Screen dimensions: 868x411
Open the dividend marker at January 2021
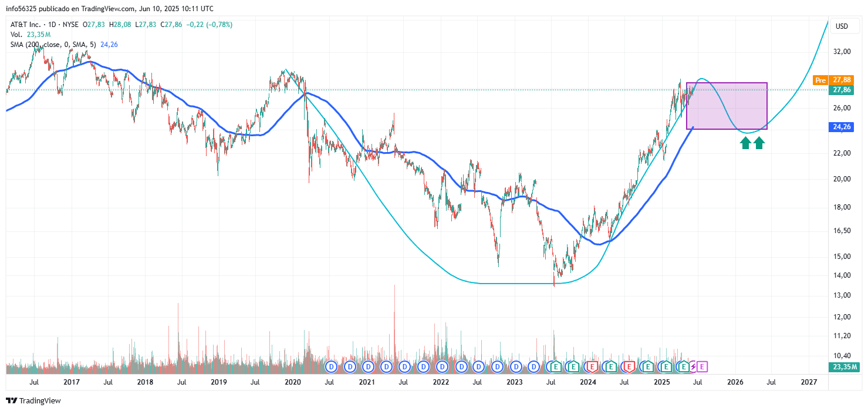coord(368,367)
